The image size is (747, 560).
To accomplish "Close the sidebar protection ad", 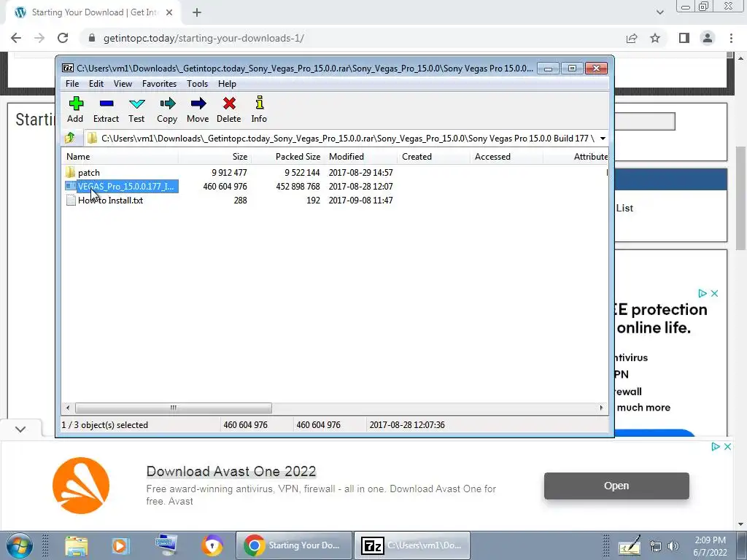I will click(715, 293).
